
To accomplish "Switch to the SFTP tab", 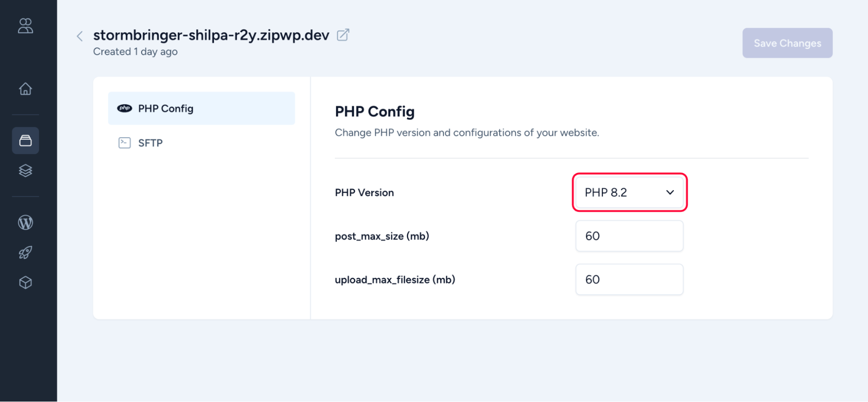I will coord(150,143).
